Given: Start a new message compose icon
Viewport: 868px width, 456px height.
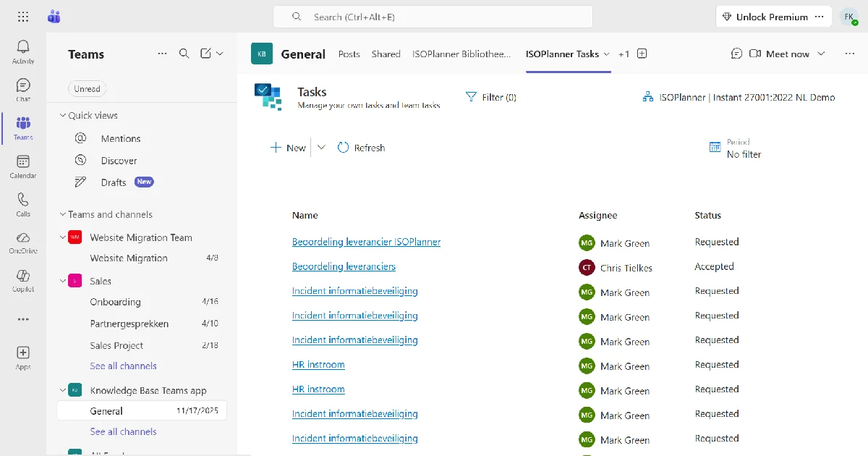Looking at the screenshot, I should (205, 54).
